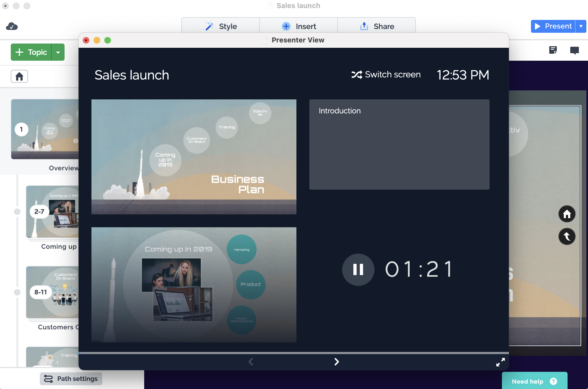Screen dimensions: 588x389
Task: Pause the presentation timer
Action: 358,269
